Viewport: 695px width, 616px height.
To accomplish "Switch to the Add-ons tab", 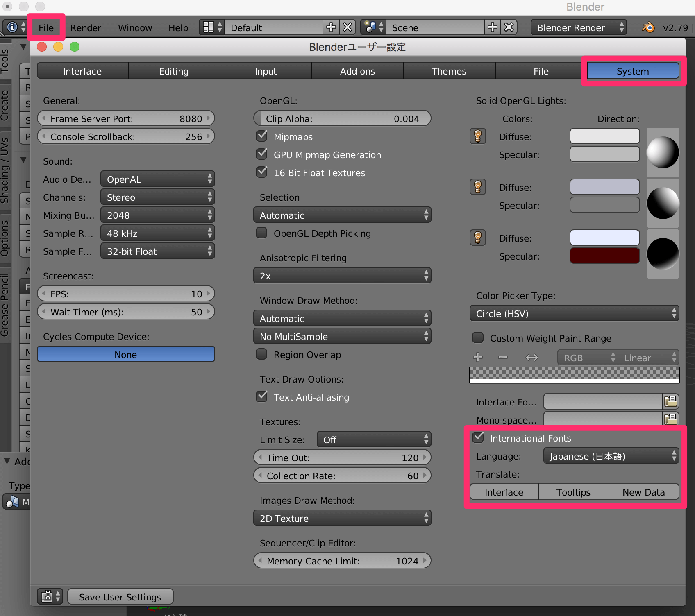I will (x=357, y=71).
